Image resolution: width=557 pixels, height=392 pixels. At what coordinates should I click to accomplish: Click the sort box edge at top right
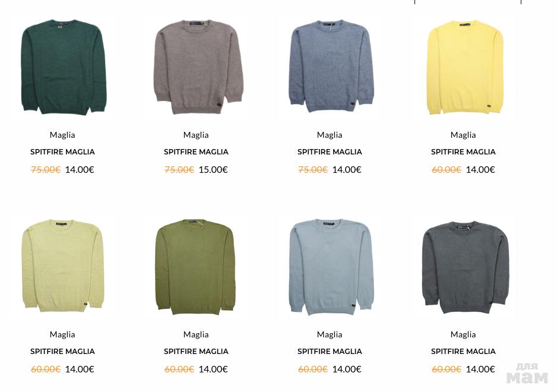(468, 2)
